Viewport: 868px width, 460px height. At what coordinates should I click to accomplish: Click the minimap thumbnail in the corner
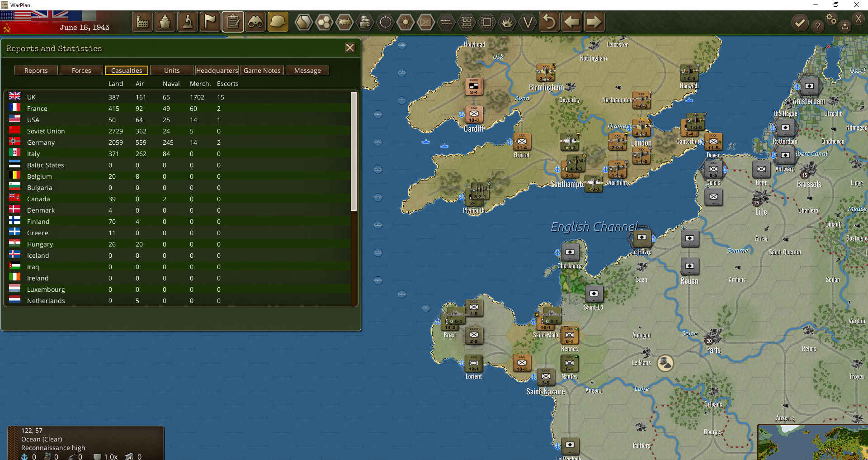[813, 442]
